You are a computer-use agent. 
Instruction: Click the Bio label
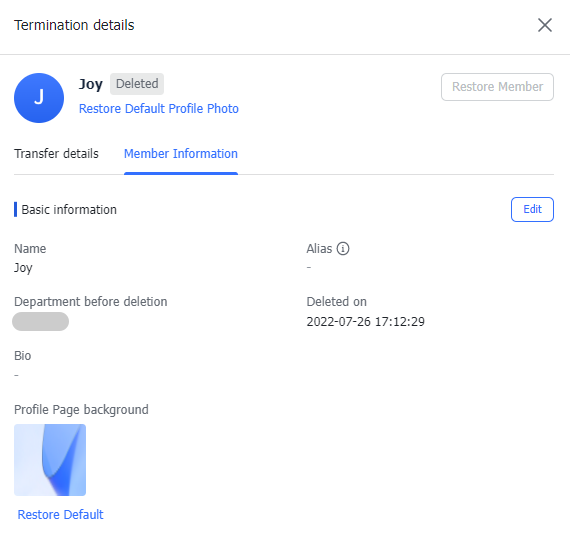pyautogui.click(x=23, y=356)
